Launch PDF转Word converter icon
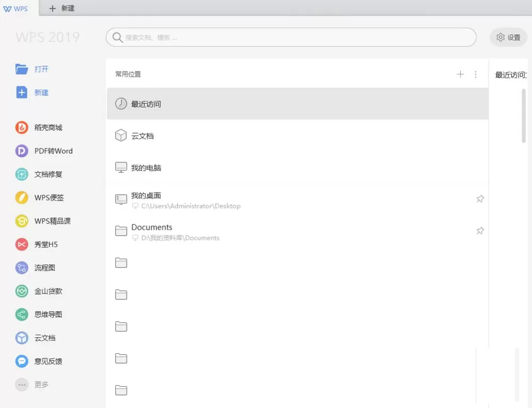Image resolution: width=532 pixels, height=408 pixels. tap(22, 151)
